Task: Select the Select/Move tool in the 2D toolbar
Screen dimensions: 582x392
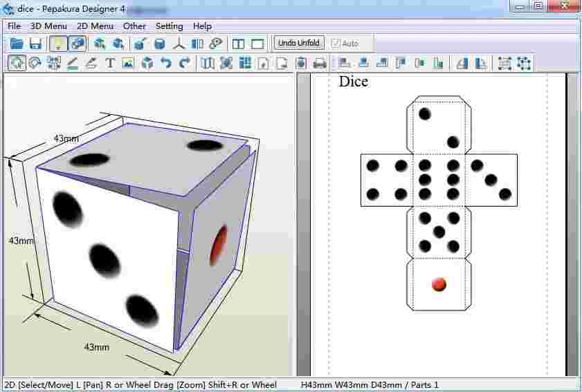Action: tap(17, 63)
